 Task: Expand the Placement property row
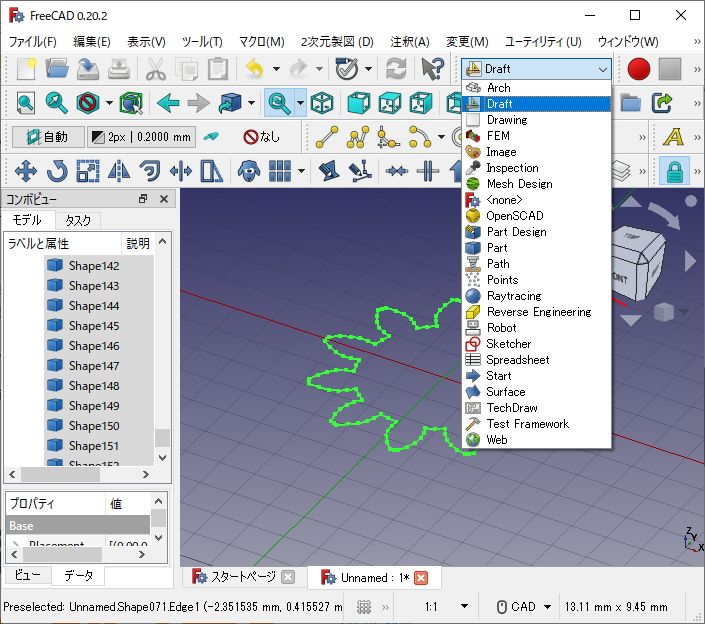[x=15, y=543]
